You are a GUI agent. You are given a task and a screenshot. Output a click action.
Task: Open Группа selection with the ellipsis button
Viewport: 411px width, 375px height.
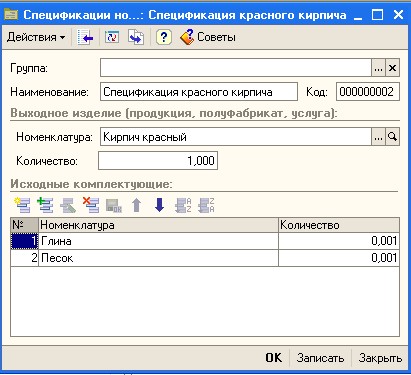pyautogui.click(x=378, y=68)
